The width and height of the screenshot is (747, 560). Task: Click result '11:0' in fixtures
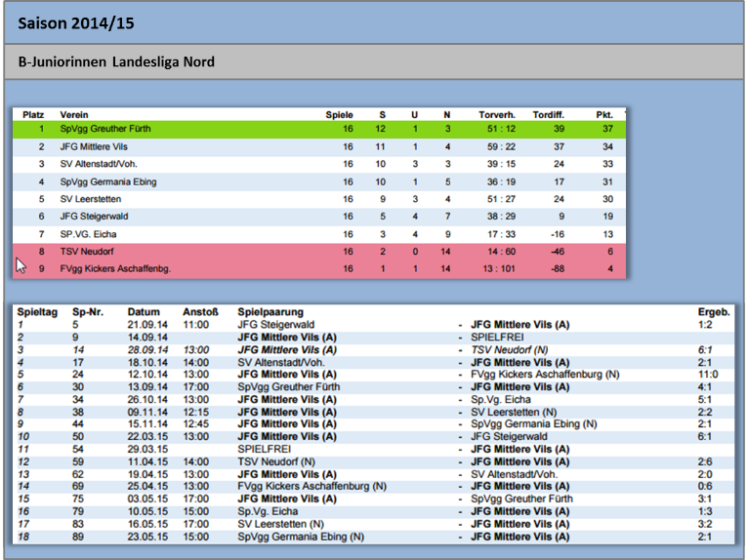pyautogui.click(x=708, y=375)
